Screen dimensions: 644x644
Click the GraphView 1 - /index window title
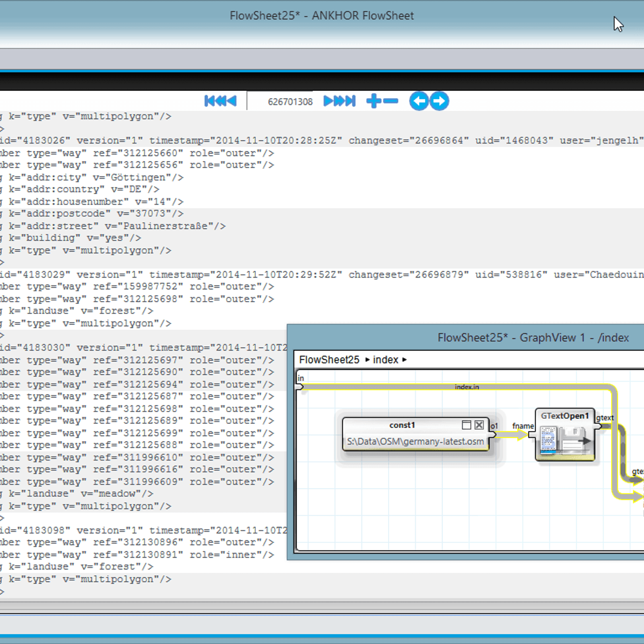pyautogui.click(x=533, y=337)
